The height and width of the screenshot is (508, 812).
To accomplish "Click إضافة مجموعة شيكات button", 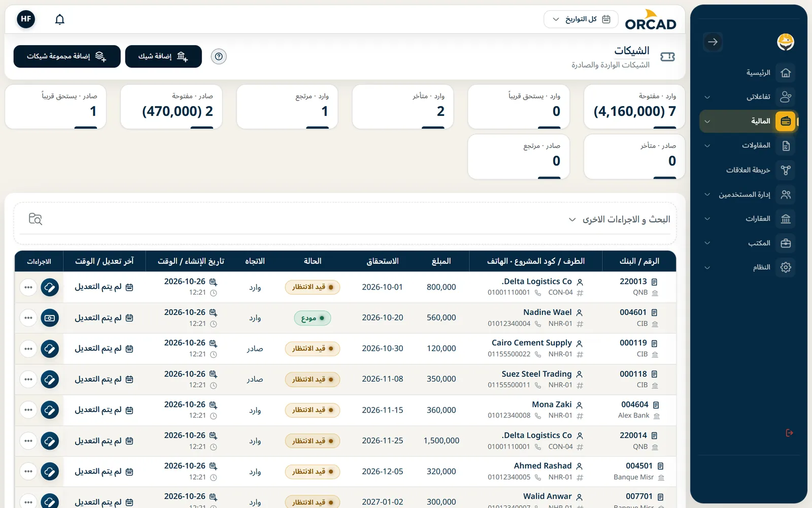I will coord(67,56).
